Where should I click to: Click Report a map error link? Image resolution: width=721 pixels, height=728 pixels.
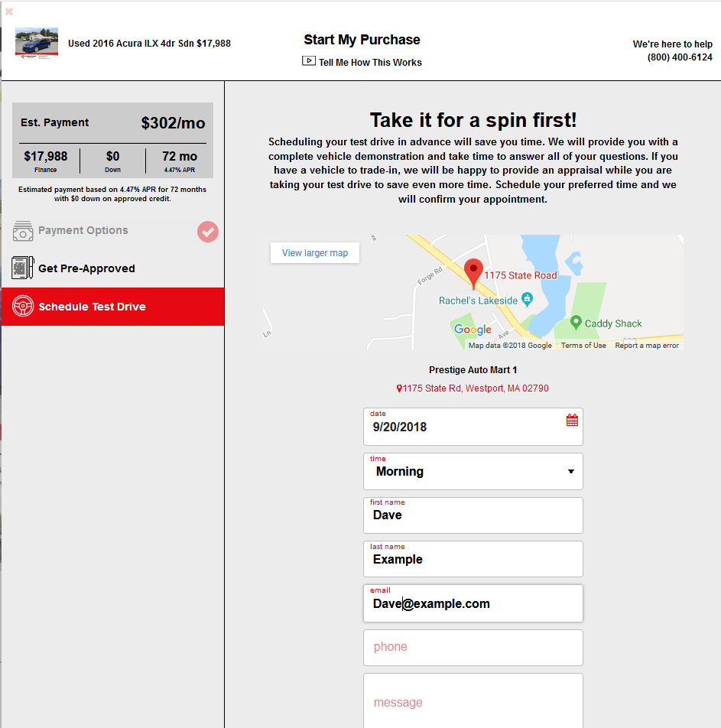coord(647,346)
